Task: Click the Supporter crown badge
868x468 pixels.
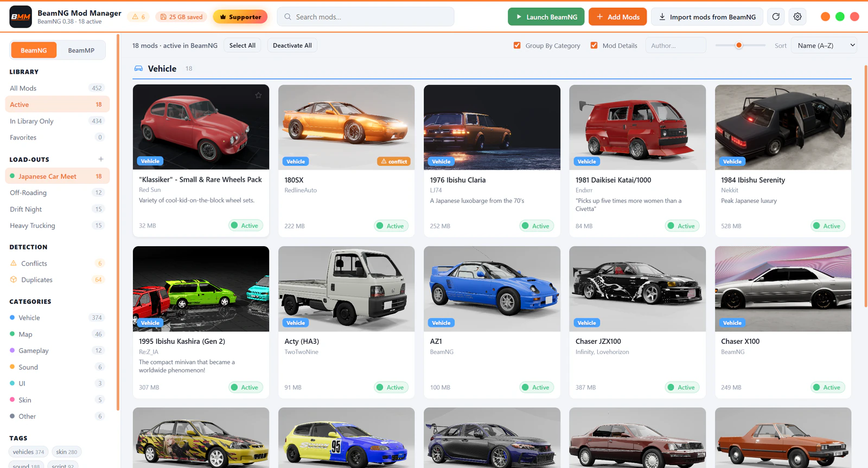Action: click(x=240, y=17)
